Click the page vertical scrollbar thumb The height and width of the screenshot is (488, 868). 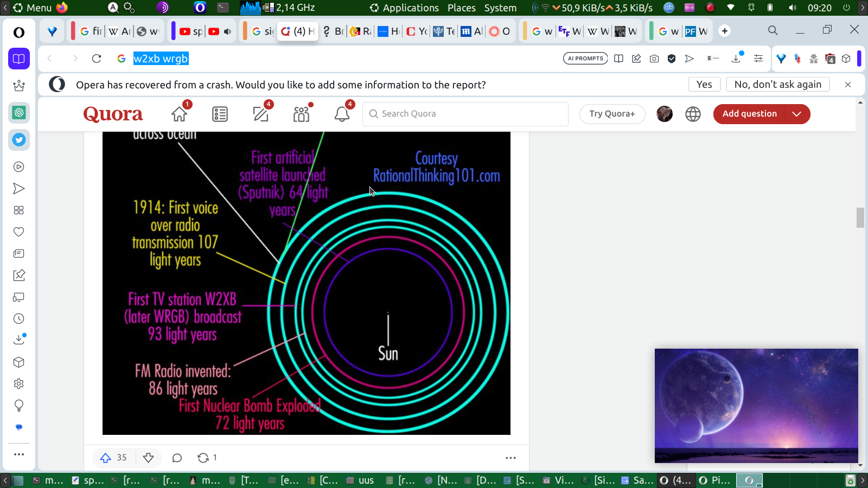coord(860,217)
